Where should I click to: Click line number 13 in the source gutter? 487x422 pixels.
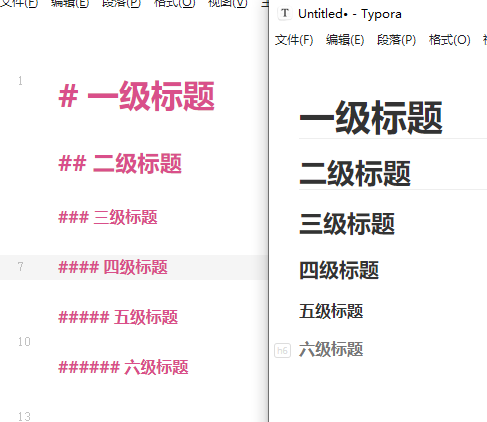pos(24,417)
